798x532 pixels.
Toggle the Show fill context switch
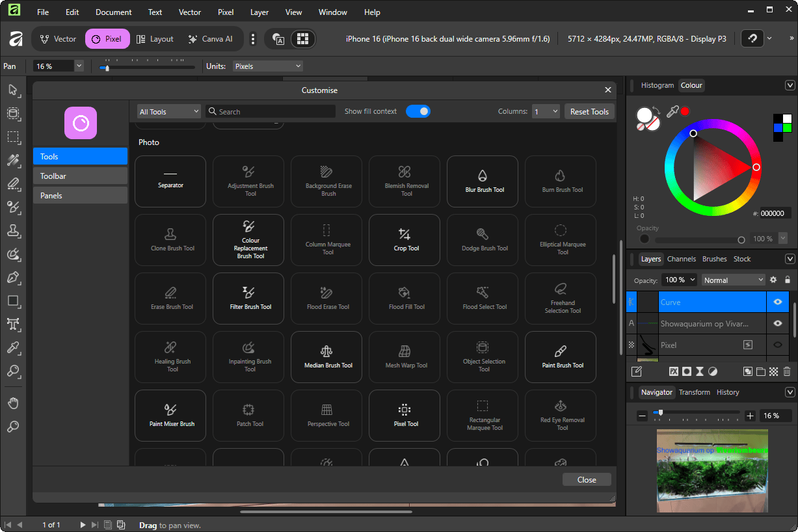coord(418,111)
